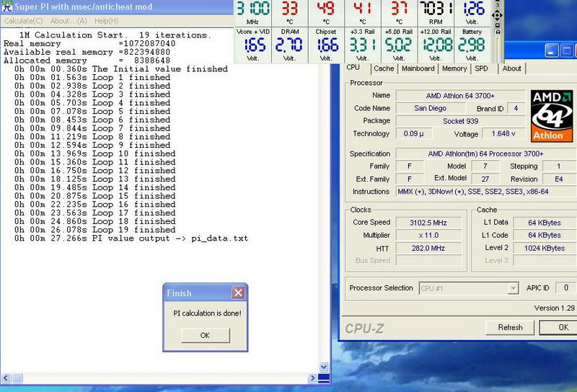This screenshot has width=577, height=392.
Task: Open the Calculate(C) menu
Action: (x=24, y=21)
